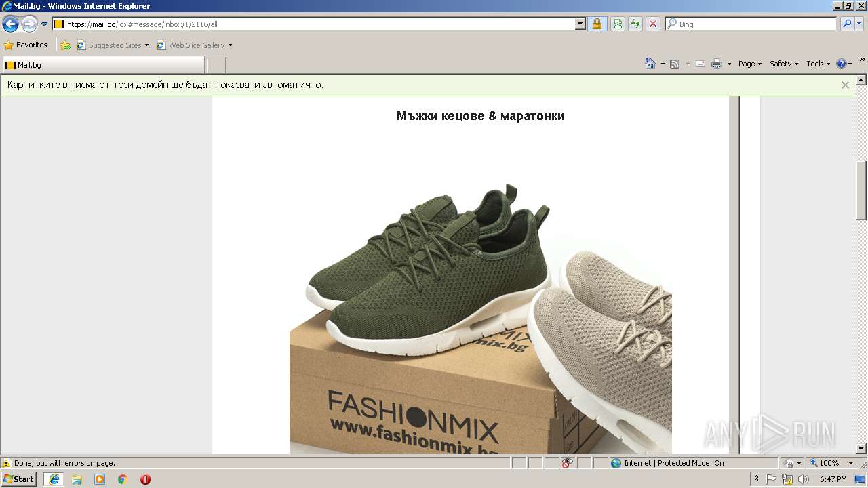Viewport: 868px width, 488px height.
Task: Open a new blank tab
Action: pos(216,65)
